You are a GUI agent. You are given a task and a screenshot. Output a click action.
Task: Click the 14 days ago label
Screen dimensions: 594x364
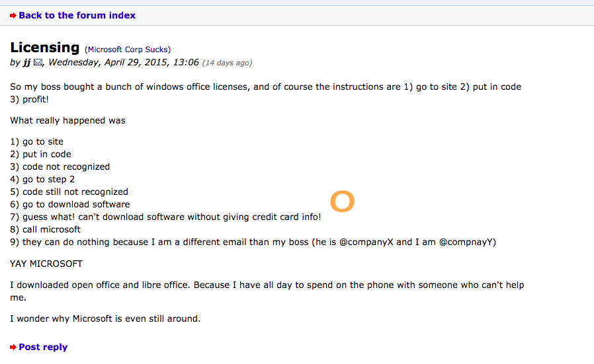[x=227, y=63]
